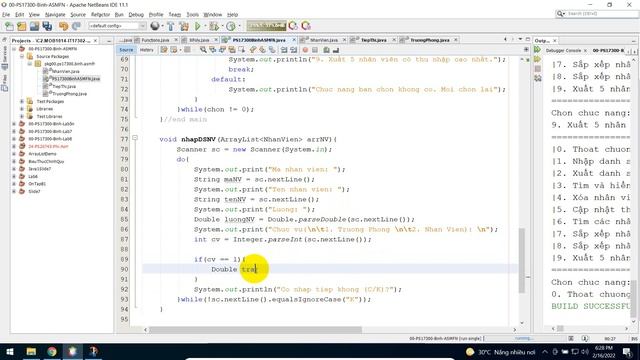This screenshot has width=640, height=360.
Task: Close the PS17300BinhASMFN.java tab
Action: [294, 40]
